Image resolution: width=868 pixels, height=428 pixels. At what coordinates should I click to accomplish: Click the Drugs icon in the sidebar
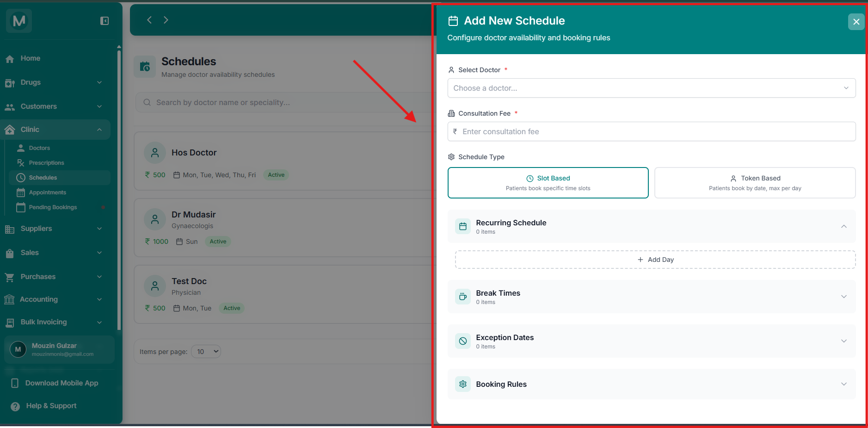tap(10, 83)
